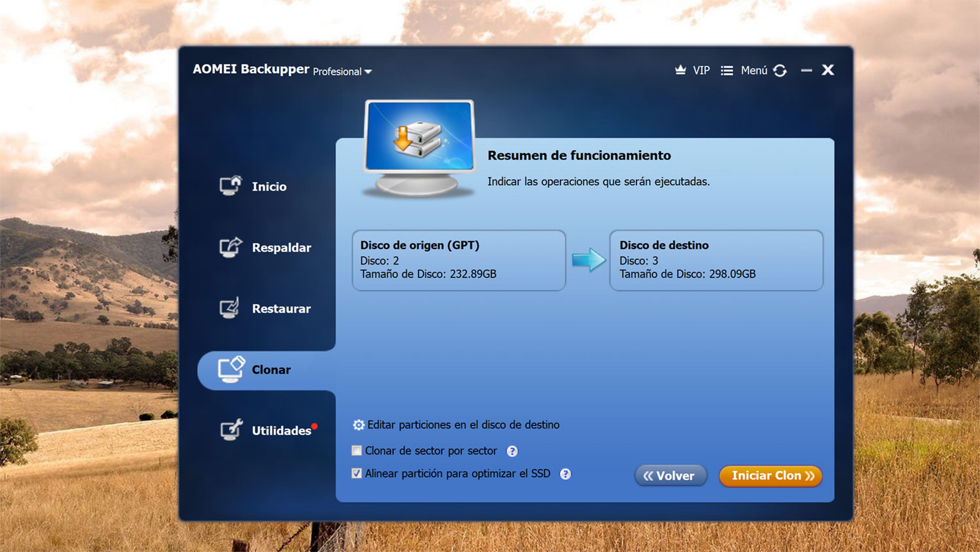The image size is (980, 552).
Task: Click the red notification dot on Utilidades
Action: pyautogui.click(x=314, y=426)
